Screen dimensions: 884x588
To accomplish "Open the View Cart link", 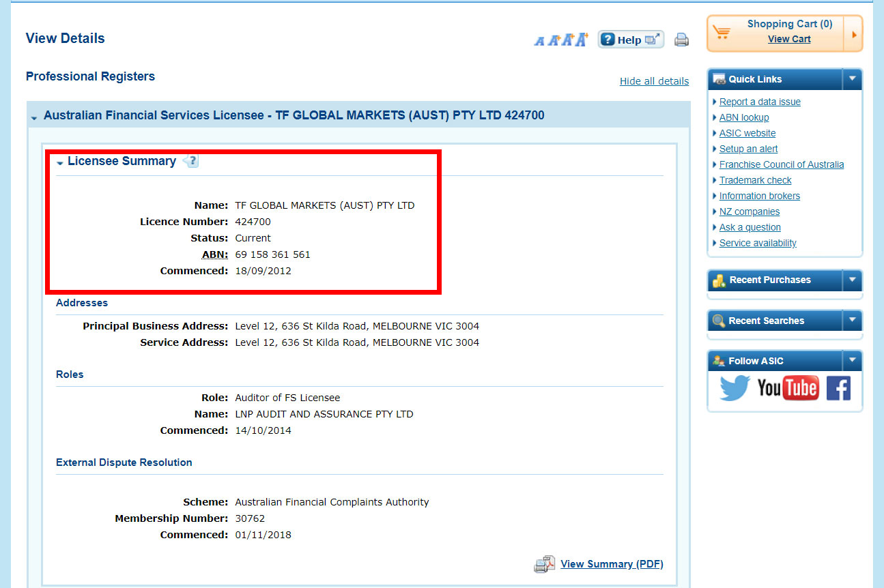I will 789,39.
